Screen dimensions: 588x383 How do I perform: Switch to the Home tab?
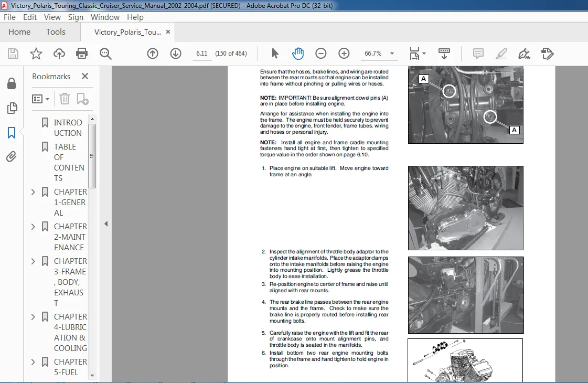click(x=19, y=32)
